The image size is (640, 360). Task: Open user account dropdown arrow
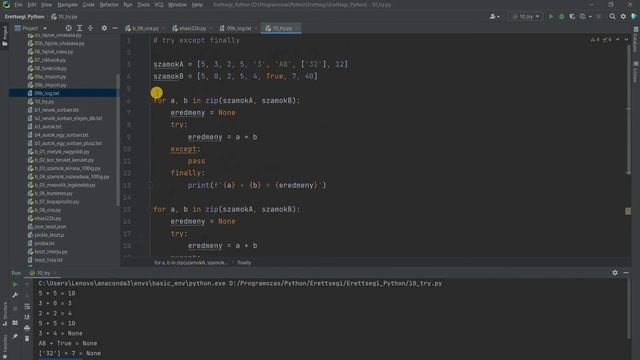(498, 17)
